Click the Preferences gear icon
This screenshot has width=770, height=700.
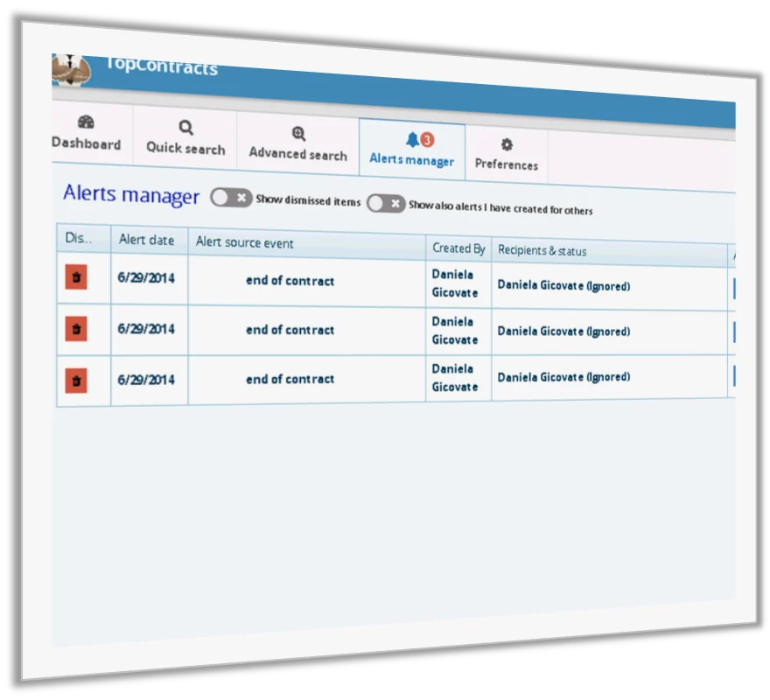coord(507,144)
